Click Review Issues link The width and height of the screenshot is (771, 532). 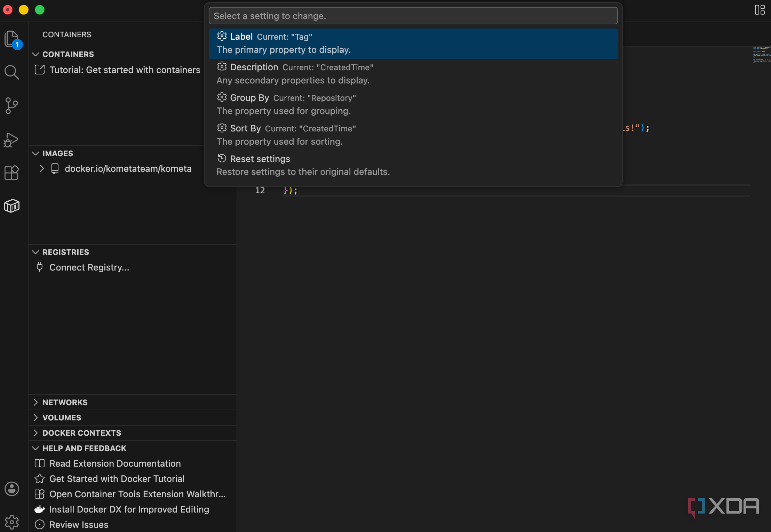[79, 524]
